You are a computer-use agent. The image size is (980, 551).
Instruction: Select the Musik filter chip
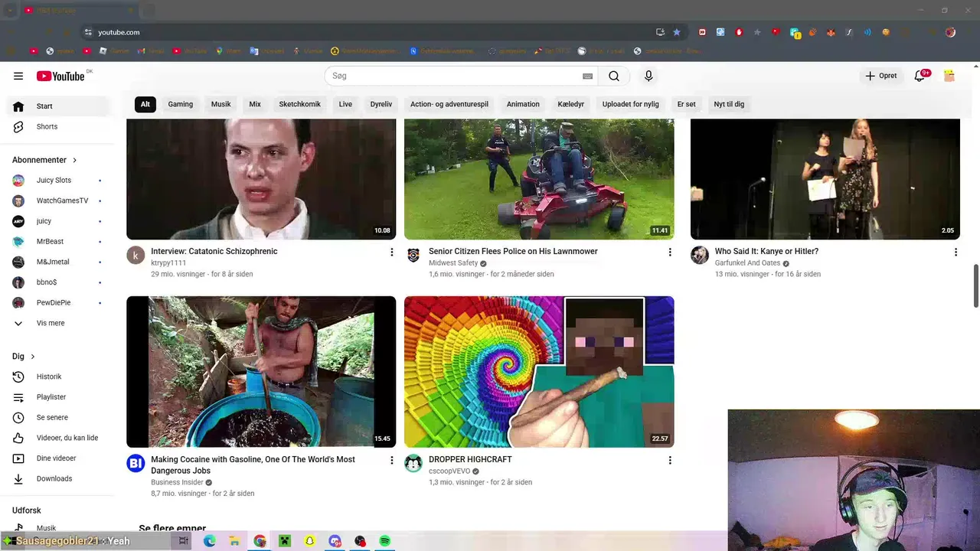(x=220, y=104)
